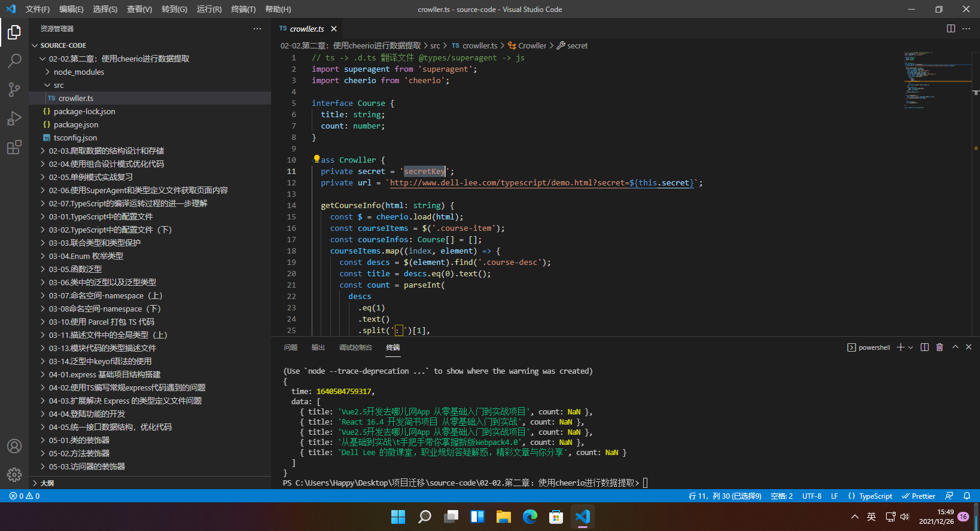Open the Explorer view in activity bar

tap(14, 32)
